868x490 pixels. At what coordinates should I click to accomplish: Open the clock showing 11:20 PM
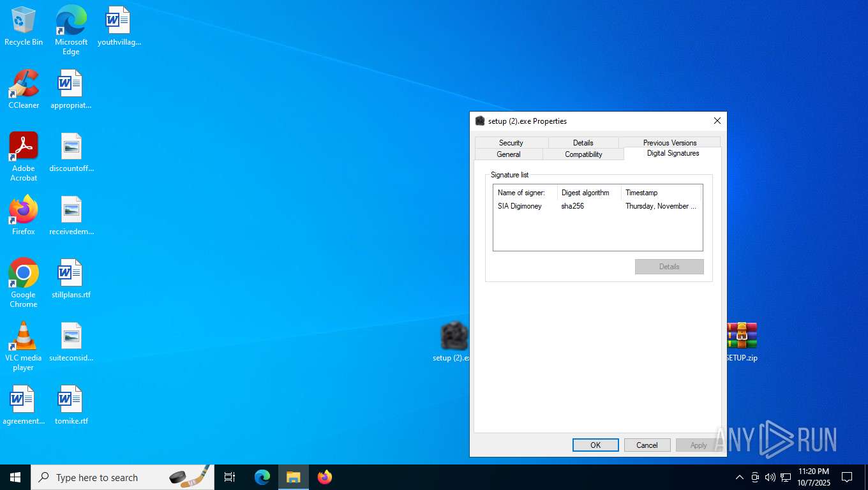click(814, 477)
